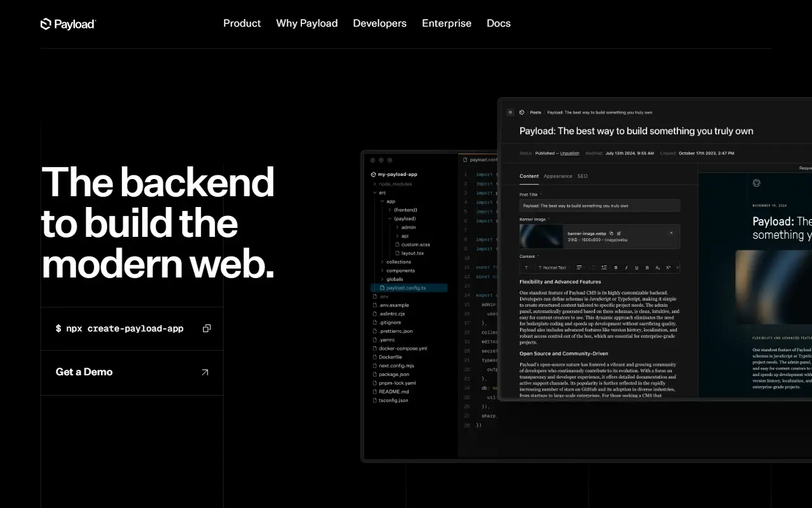Apply subscript in the content editor toolbar
812x508 pixels.
pyautogui.click(x=658, y=267)
